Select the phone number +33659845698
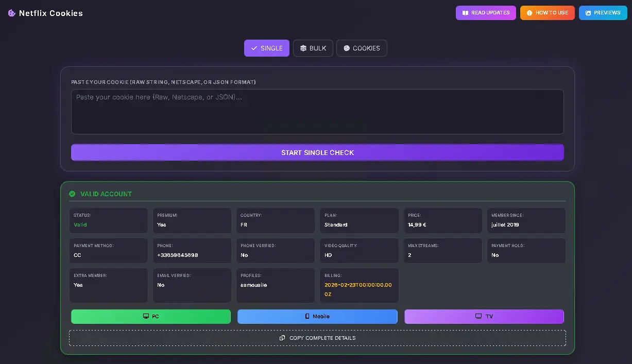Image resolution: width=632 pixels, height=364 pixels. (178, 255)
